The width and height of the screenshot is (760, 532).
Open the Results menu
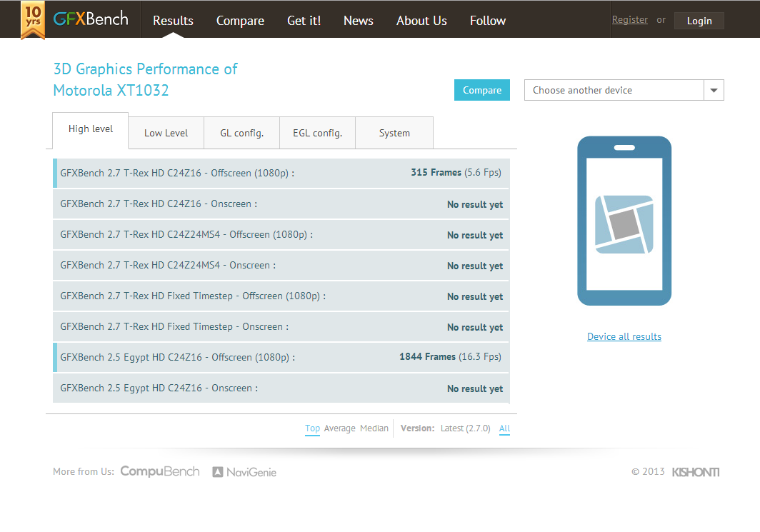173,20
